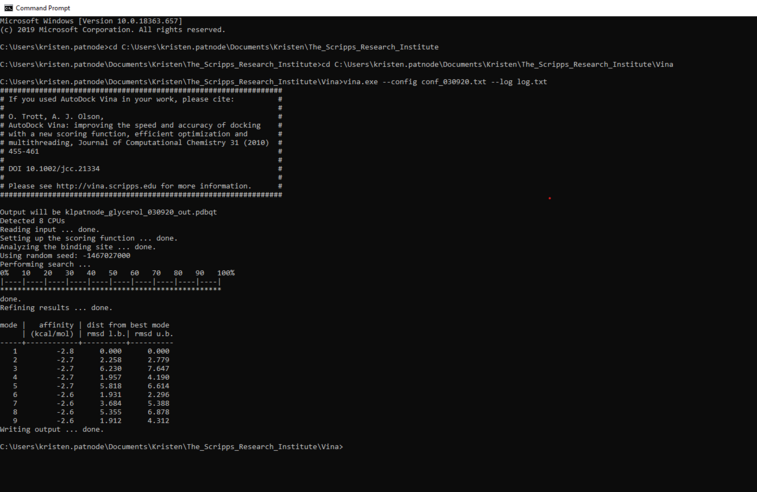
Task: Click the '455-461' page range line
Action: pos(24,152)
